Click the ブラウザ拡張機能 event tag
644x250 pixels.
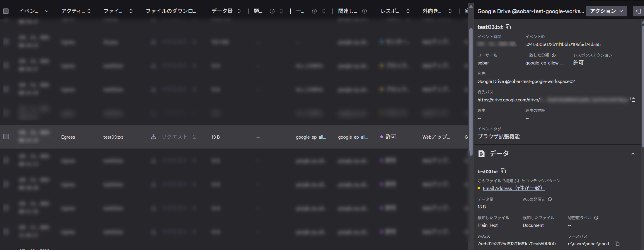(x=499, y=136)
